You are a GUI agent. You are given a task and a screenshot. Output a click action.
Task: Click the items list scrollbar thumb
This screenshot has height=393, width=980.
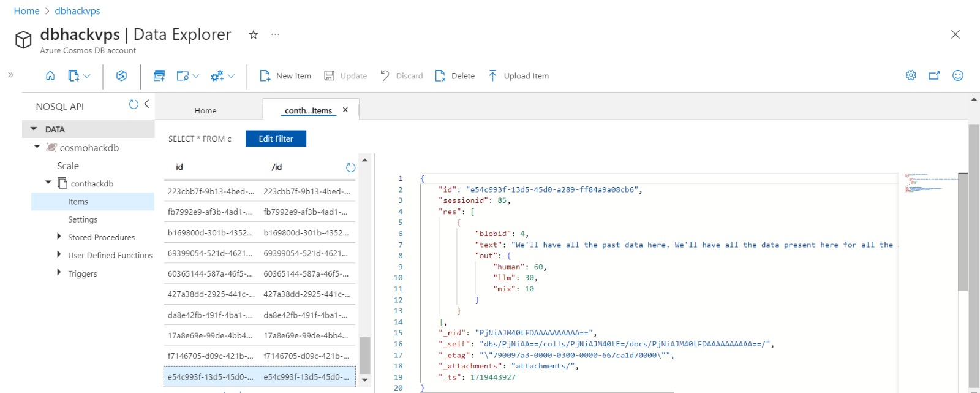(364, 355)
